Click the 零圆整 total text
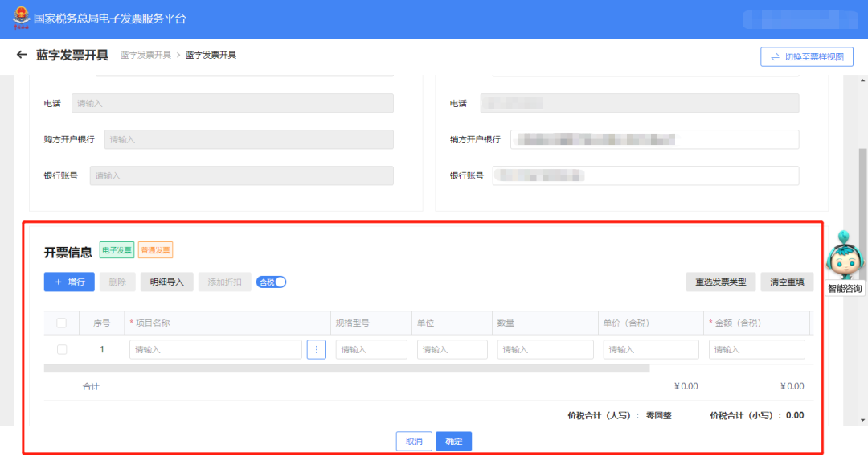868x457 pixels. 659,415
